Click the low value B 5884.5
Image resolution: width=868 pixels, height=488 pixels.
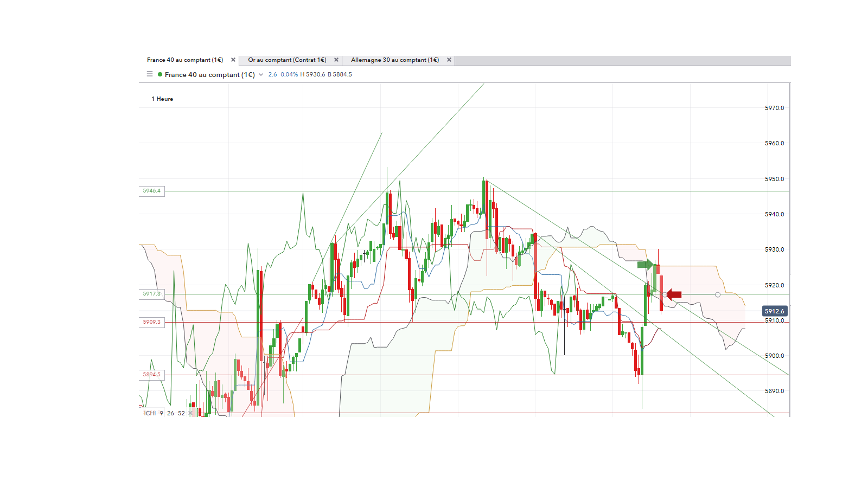[340, 75]
